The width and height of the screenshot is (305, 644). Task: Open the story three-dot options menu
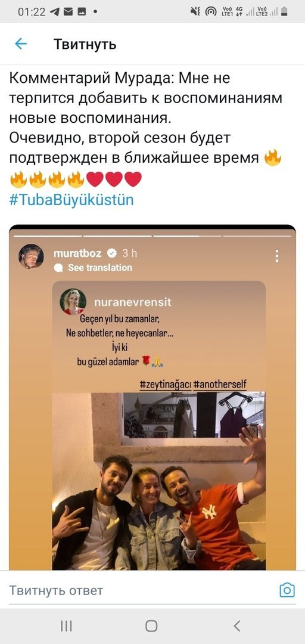tap(277, 255)
